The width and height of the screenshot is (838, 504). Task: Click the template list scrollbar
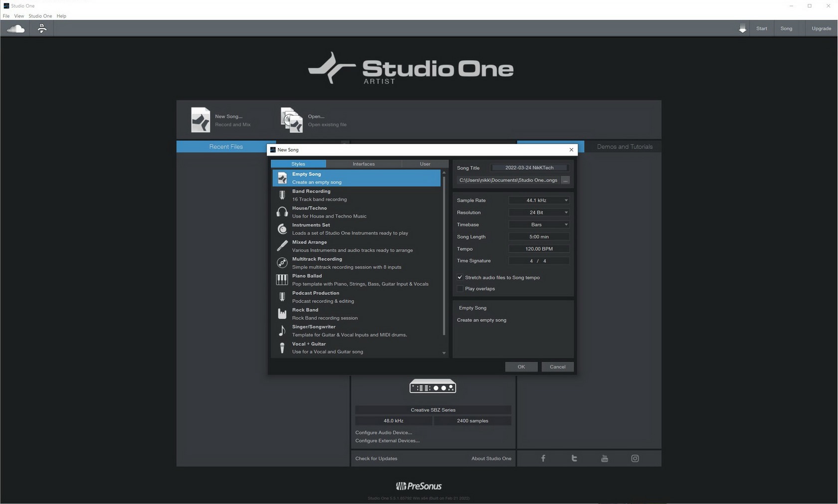tap(444, 255)
